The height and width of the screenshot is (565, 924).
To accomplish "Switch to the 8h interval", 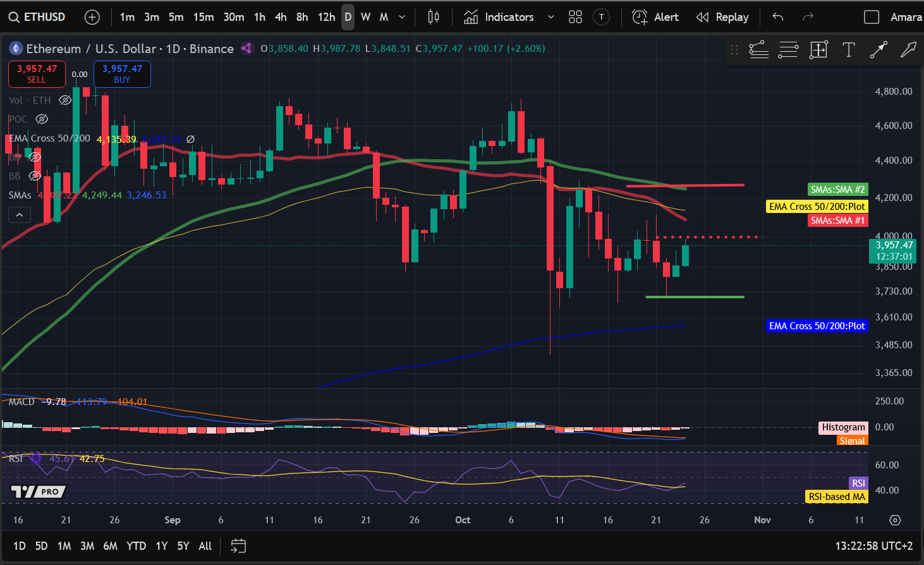I will point(303,17).
